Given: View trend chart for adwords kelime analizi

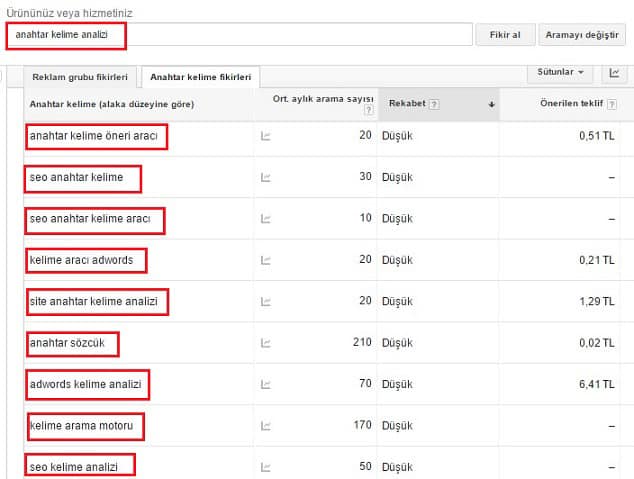Looking at the screenshot, I should coord(266,384).
